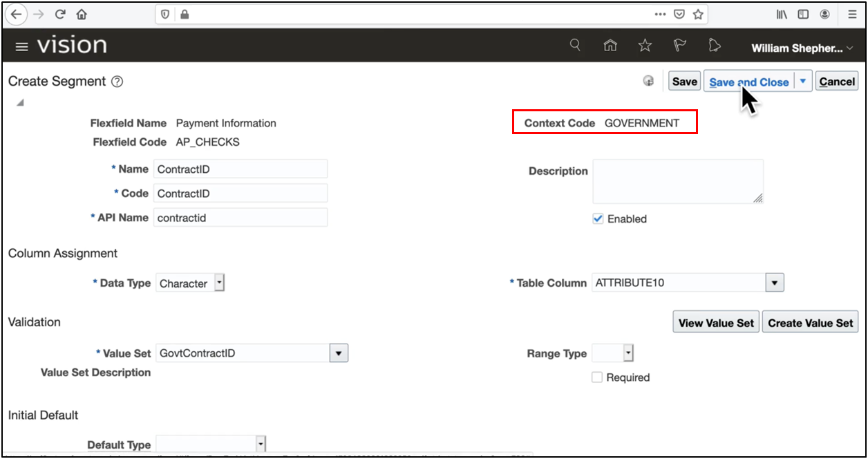Open the Table Column dropdown

click(775, 283)
